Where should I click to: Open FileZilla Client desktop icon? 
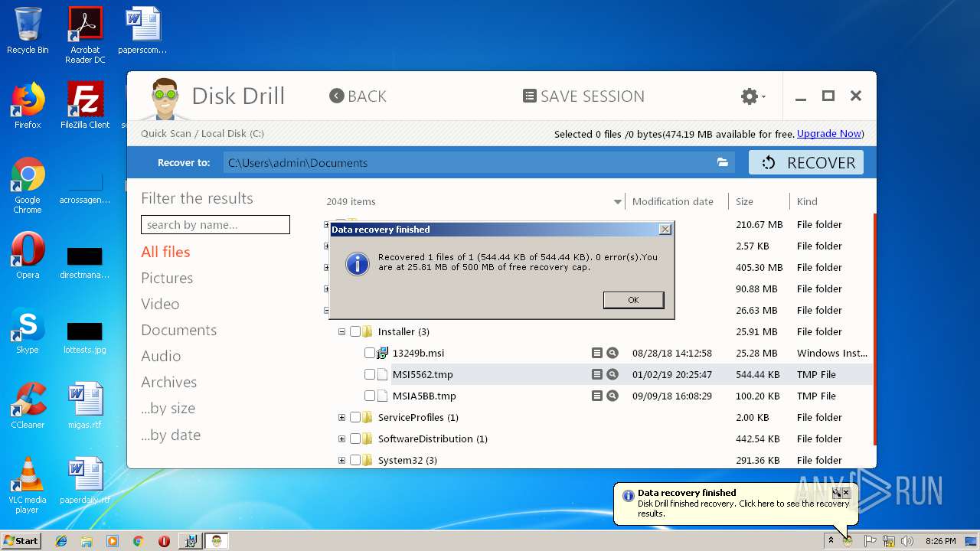point(85,106)
